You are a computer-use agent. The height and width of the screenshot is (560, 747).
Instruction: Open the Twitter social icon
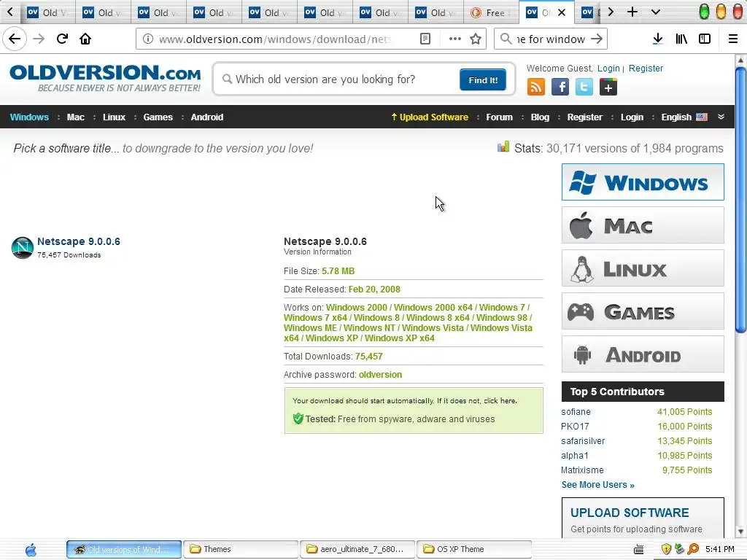584,87
